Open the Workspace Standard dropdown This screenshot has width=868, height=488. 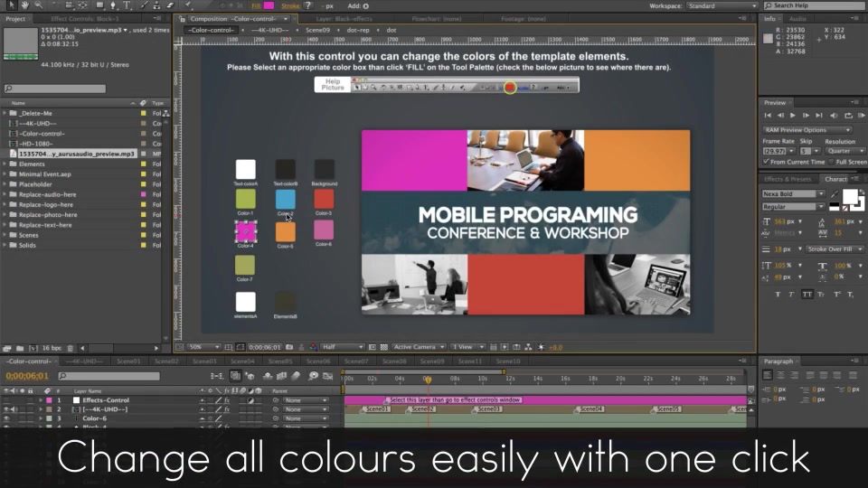point(722,5)
